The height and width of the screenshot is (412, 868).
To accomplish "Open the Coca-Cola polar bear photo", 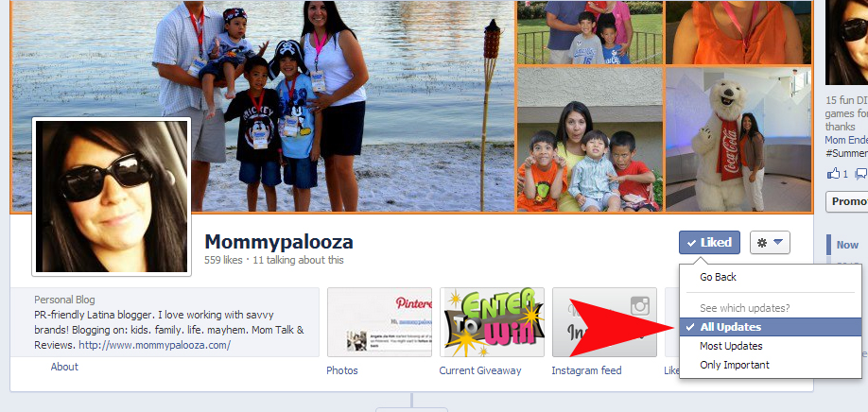I will tap(738, 139).
